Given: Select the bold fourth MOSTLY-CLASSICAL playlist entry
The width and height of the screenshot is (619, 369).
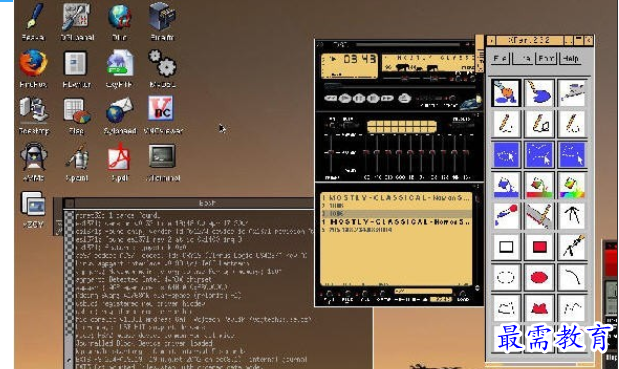Looking at the screenshot, I should point(396,222).
